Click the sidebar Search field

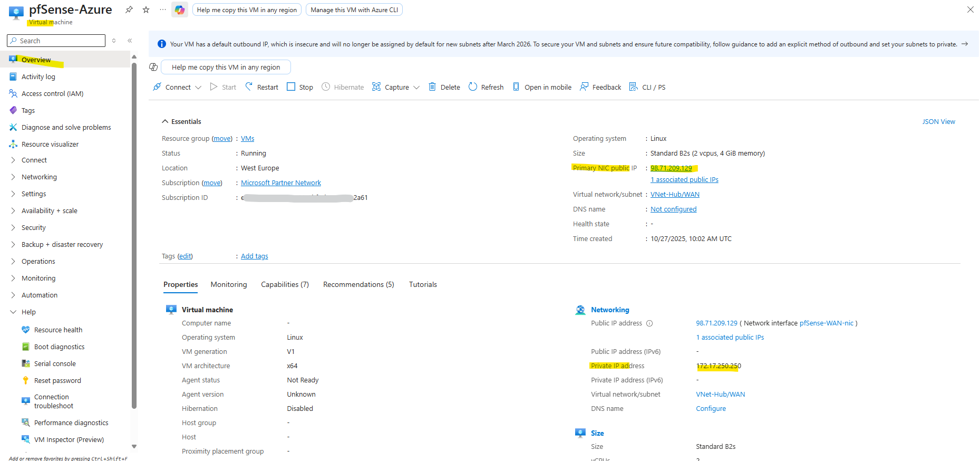click(x=56, y=41)
